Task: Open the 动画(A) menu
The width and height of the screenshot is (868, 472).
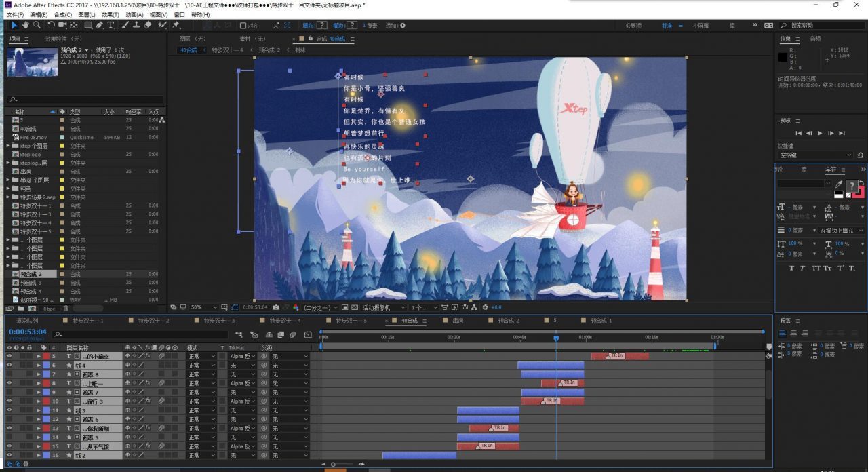Action: click(134, 14)
